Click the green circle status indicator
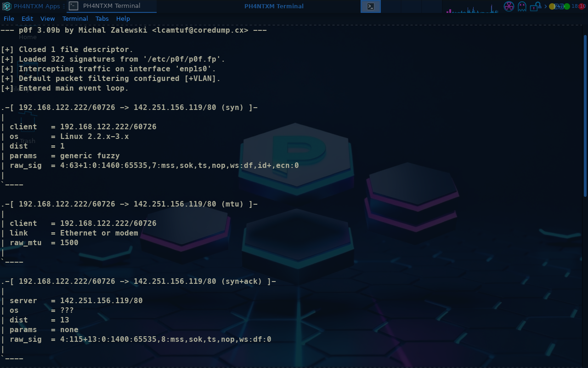 567,6
